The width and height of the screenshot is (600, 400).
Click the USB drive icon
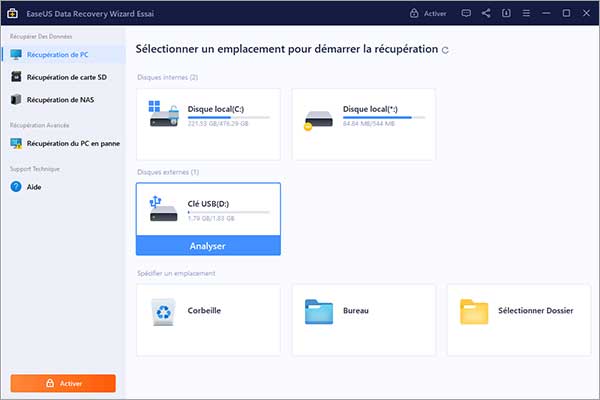tap(163, 209)
